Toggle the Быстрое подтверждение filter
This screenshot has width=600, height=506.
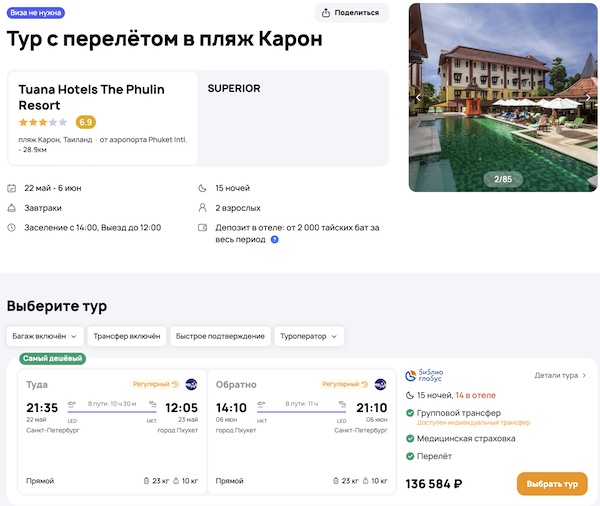(219, 336)
